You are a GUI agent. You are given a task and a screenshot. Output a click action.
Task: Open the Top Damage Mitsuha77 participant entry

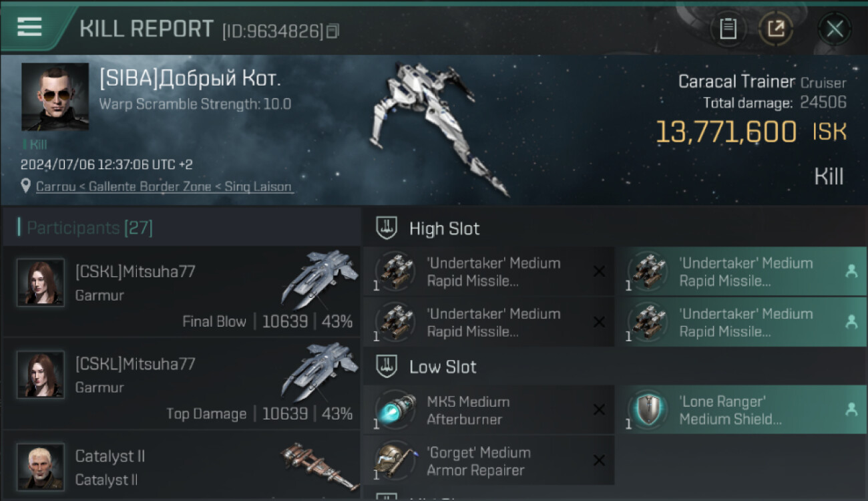tap(180, 384)
